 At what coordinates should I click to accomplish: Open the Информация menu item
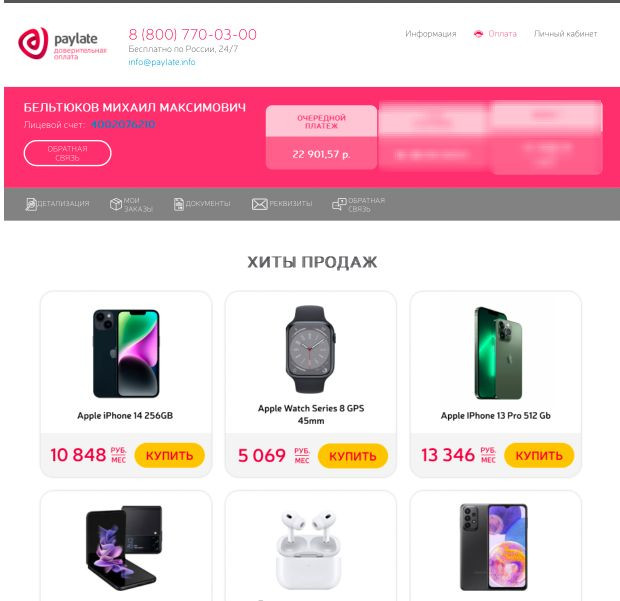(431, 34)
